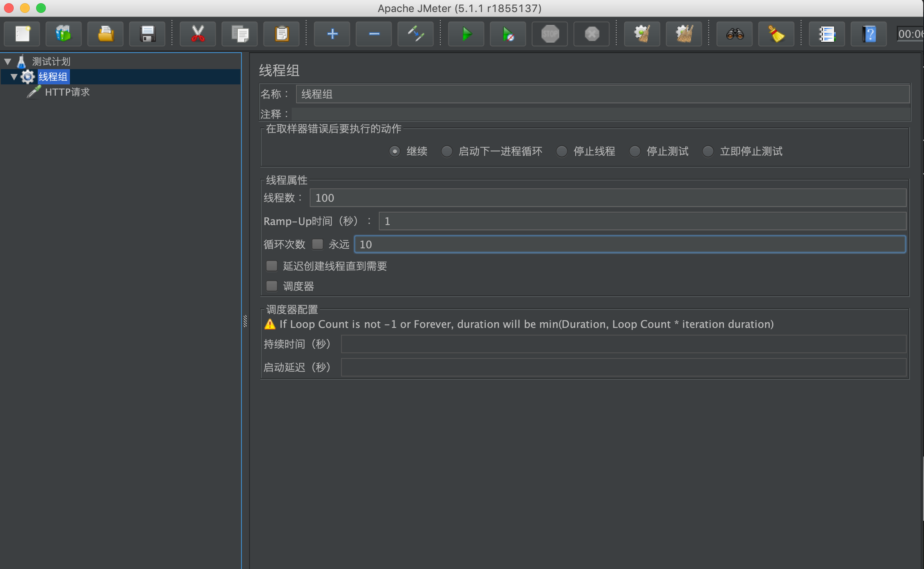Click the 线程数 input field
Viewport: 924px width, 569px height.
coord(607,198)
